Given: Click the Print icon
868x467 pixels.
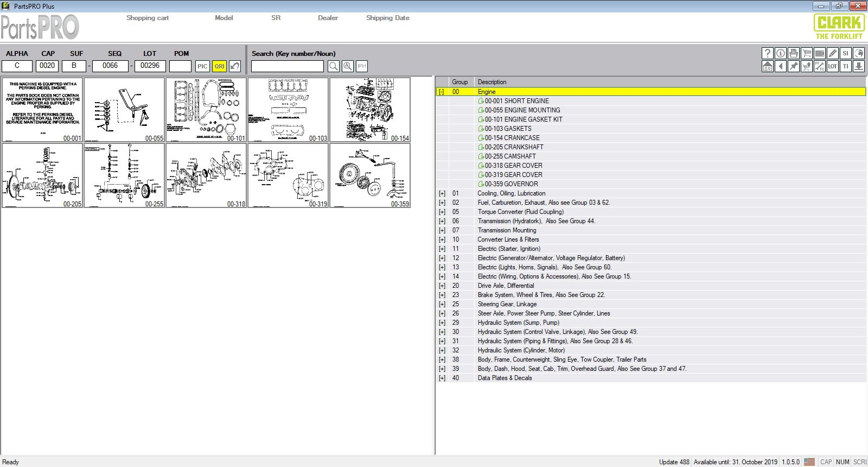Looking at the screenshot, I should coord(794,53).
